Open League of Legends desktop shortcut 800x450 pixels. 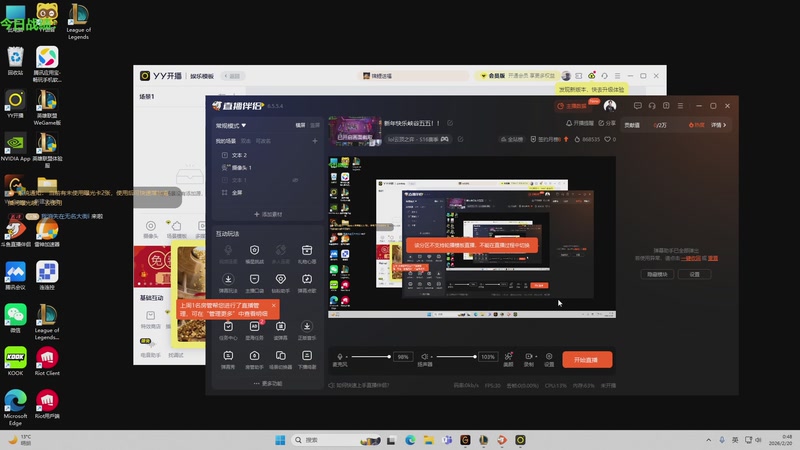[x=78, y=20]
